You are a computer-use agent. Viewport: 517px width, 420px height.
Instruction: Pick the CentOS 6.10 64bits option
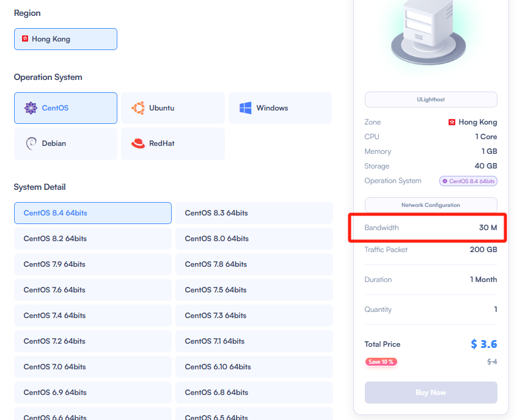point(254,367)
